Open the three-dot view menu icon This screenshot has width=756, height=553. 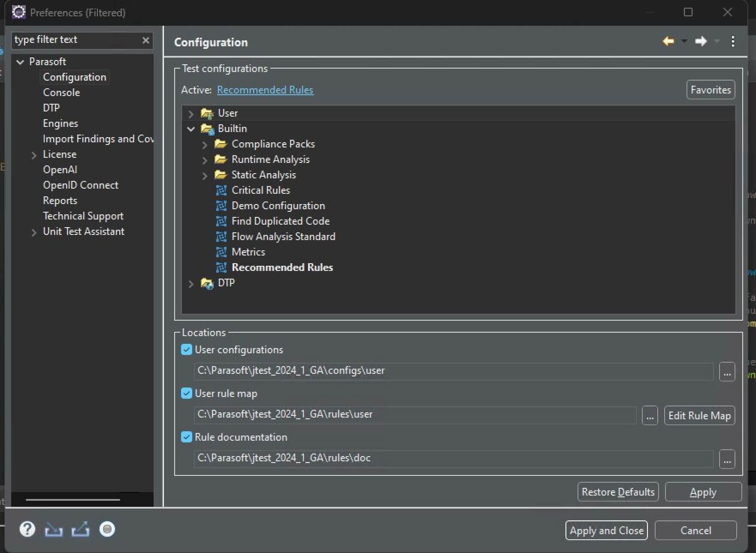(733, 41)
